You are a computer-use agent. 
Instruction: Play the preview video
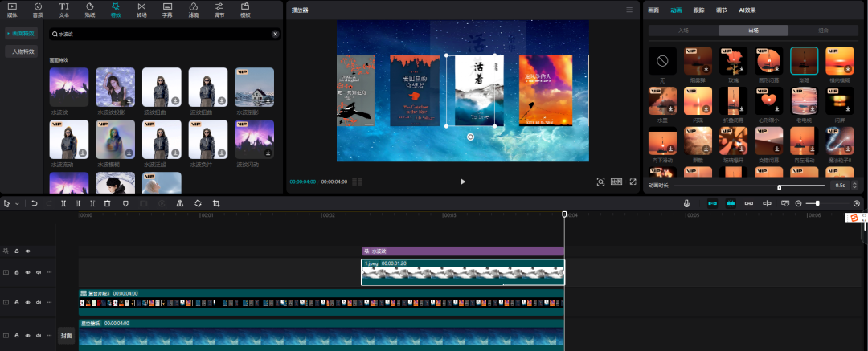464,182
